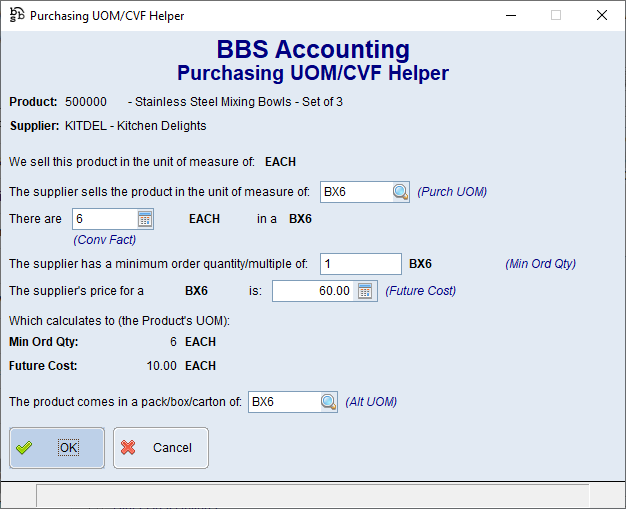Click the italic (Future Cost) label

point(420,291)
